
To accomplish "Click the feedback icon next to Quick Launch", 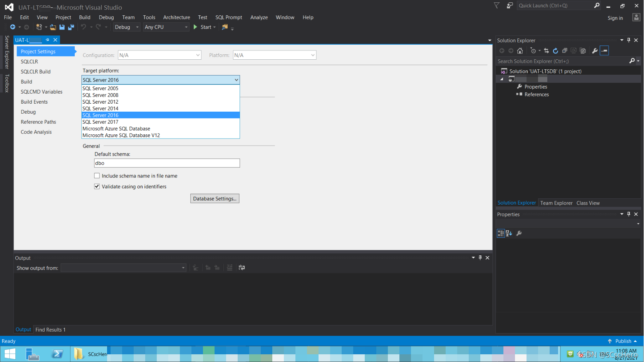I will (510, 5).
